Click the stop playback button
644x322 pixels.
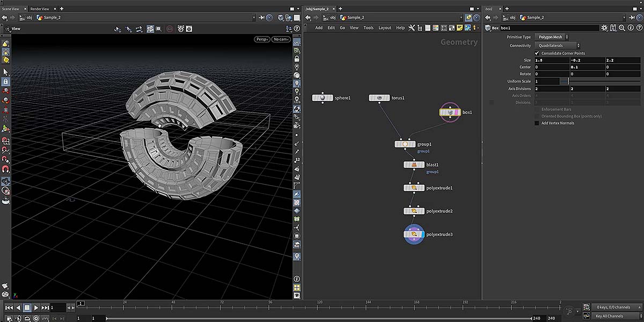(x=27, y=308)
